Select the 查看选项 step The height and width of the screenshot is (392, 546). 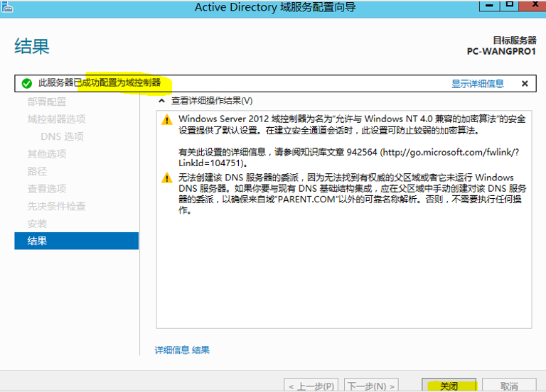point(47,189)
